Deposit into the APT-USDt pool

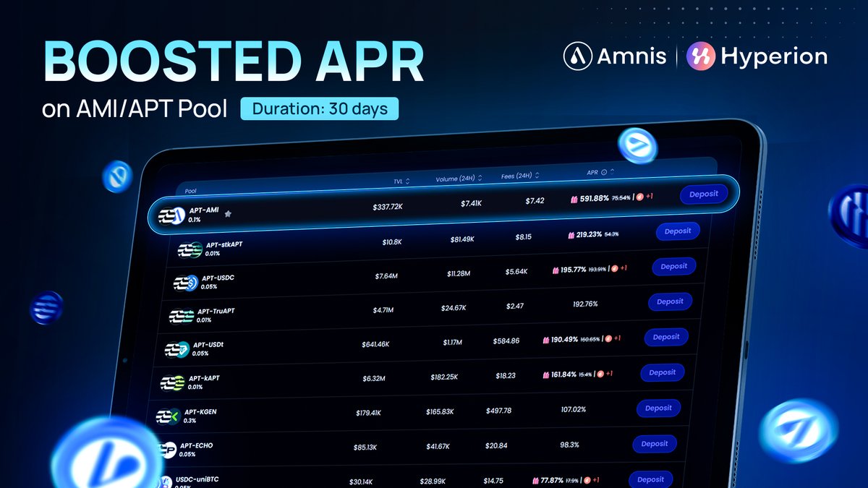tap(666, 337)
